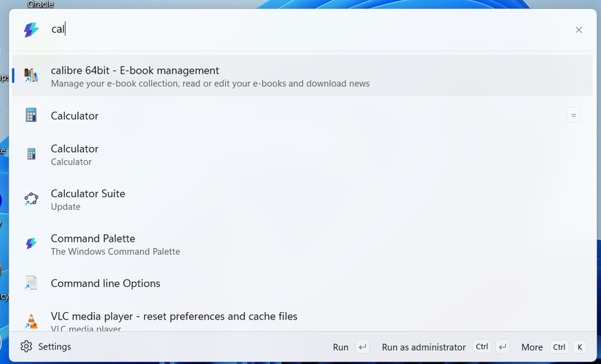Click the second Calculator icon with subtitle
Viewport: 601px width, 364px height.
31,154
